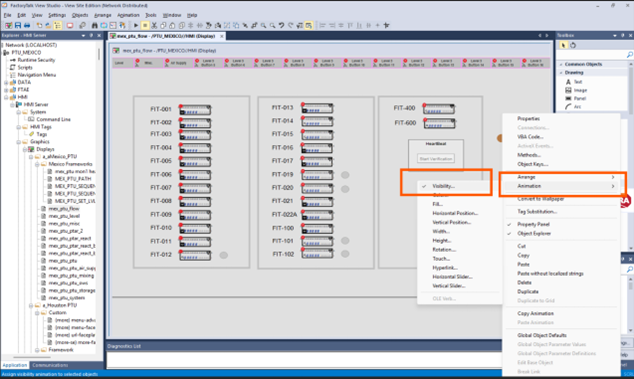Viewport: 634px width, 379px height.
Task: Switch to the Communications tab
Action: (50, 365)
